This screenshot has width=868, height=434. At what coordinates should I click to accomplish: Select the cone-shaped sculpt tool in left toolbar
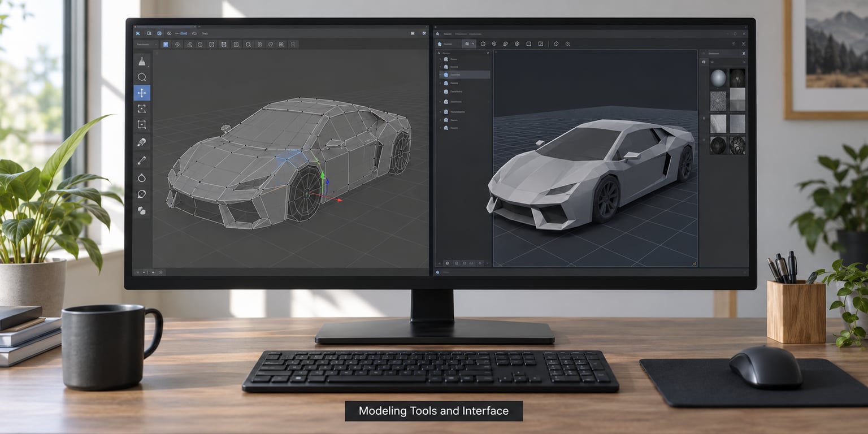pos(142,61)
